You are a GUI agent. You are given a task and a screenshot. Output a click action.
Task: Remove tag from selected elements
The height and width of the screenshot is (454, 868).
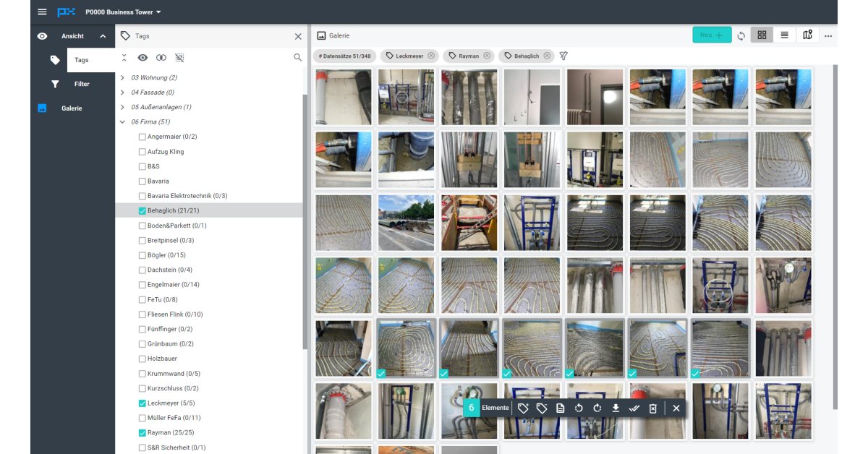(542, 408)
